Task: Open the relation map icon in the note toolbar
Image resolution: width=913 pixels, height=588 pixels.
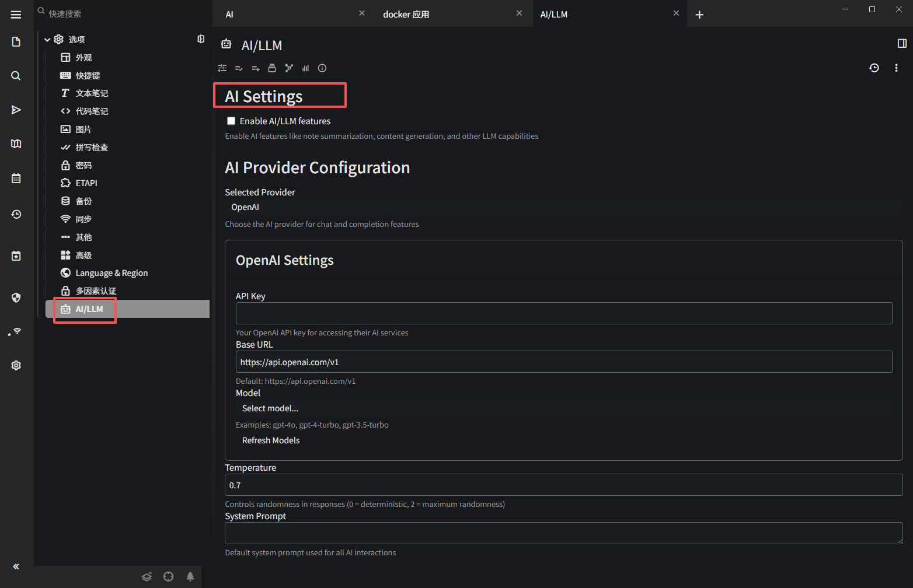Action: [289, 68]
